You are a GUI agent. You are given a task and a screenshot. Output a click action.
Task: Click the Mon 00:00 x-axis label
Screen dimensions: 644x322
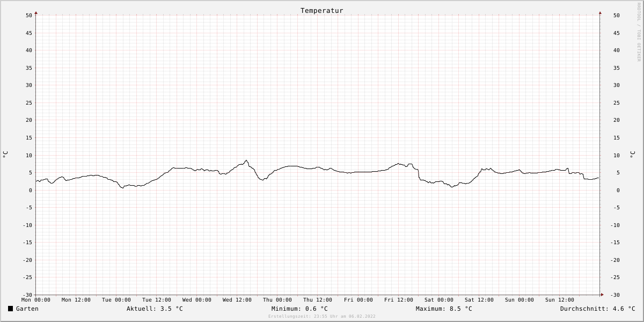click(x=36, y=299)
